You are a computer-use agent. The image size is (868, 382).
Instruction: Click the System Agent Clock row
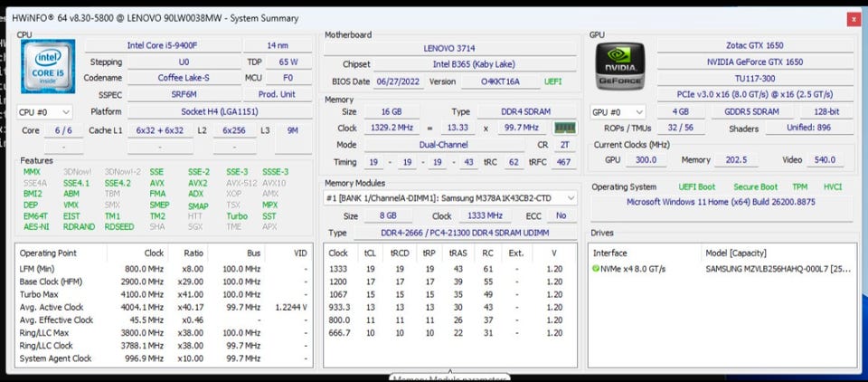pos(164,358)
